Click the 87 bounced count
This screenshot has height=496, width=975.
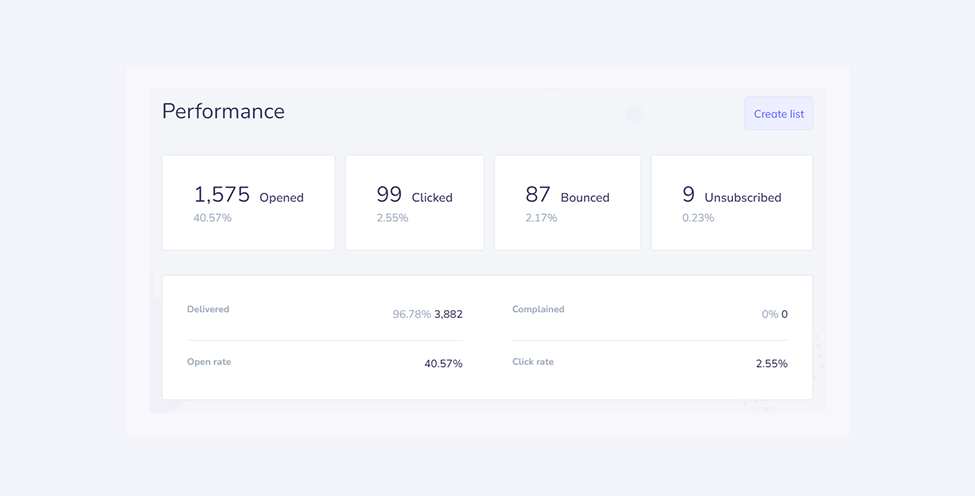(x=538, y=195)
